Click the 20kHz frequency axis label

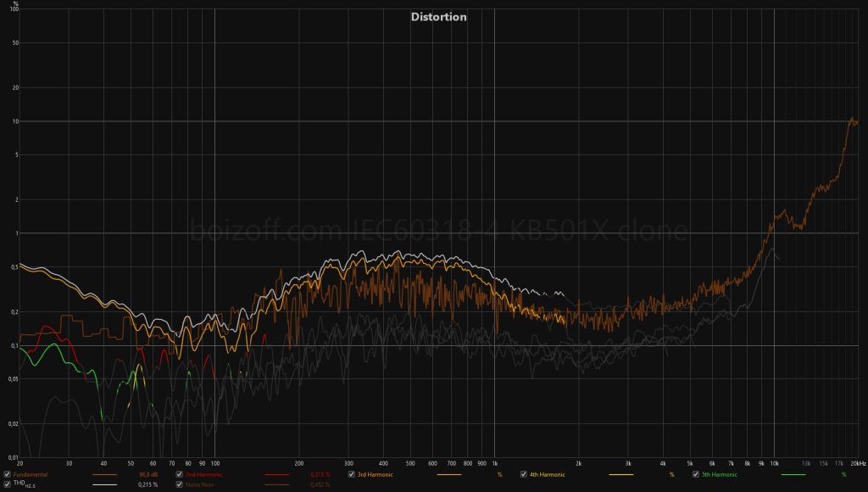(858, 463)
